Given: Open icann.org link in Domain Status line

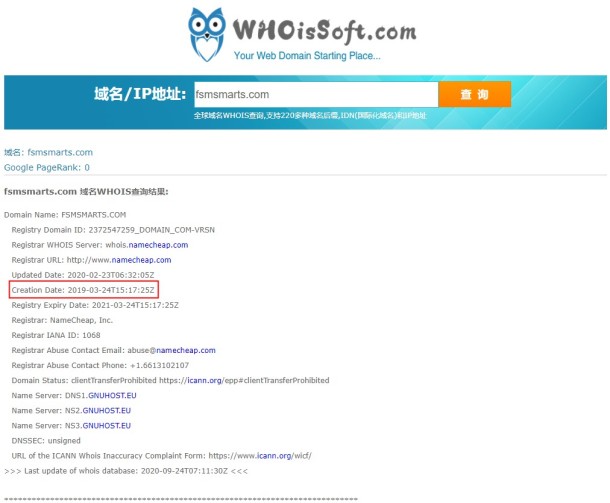Looking at the screenshot, I should coord(205,380).
